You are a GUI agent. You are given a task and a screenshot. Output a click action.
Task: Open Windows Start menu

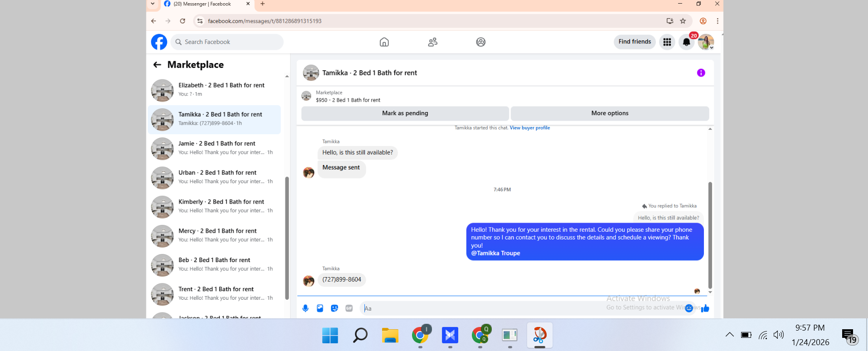coord(330,336)
